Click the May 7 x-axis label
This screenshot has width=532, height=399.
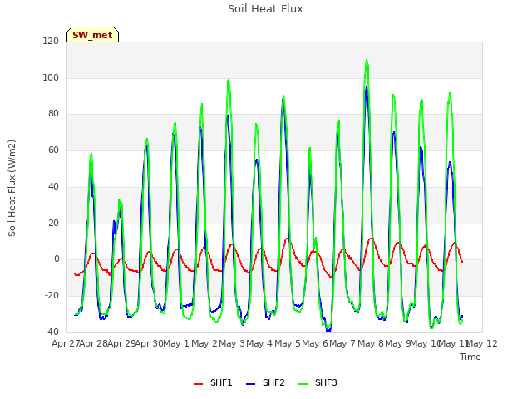[342, 343]
